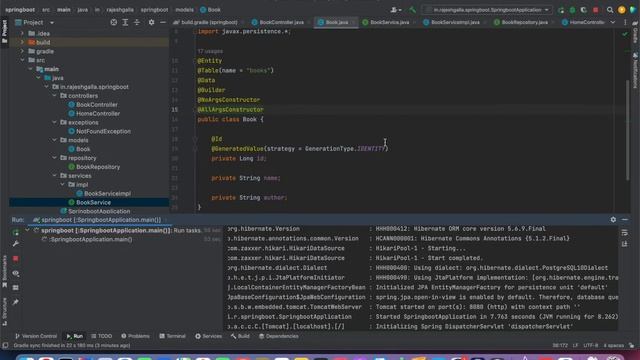The height and width of the screenshot is (360, 640).
Task: Select the :SpringbootApplication.main() run node
Action: (91, 240)
